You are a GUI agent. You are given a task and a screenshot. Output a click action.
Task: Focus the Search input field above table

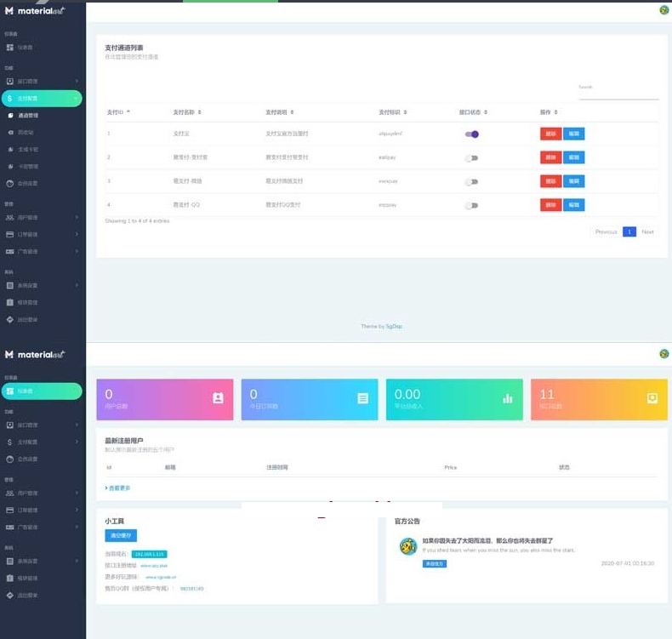point(618,93)
